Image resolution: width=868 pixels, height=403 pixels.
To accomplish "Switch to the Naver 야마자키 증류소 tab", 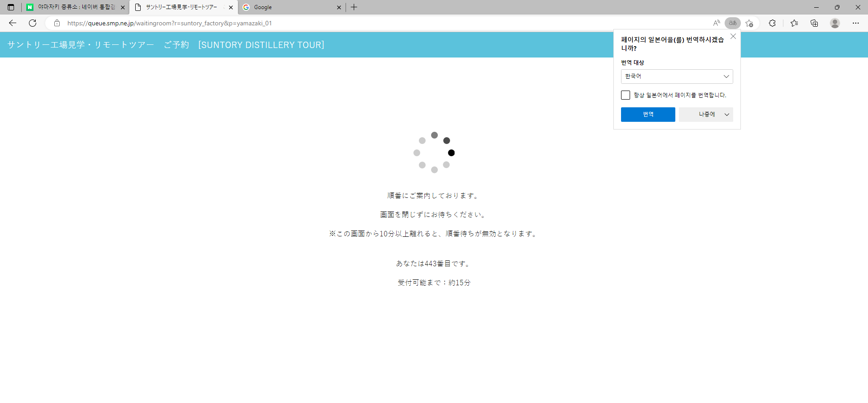I will (75, 7).
